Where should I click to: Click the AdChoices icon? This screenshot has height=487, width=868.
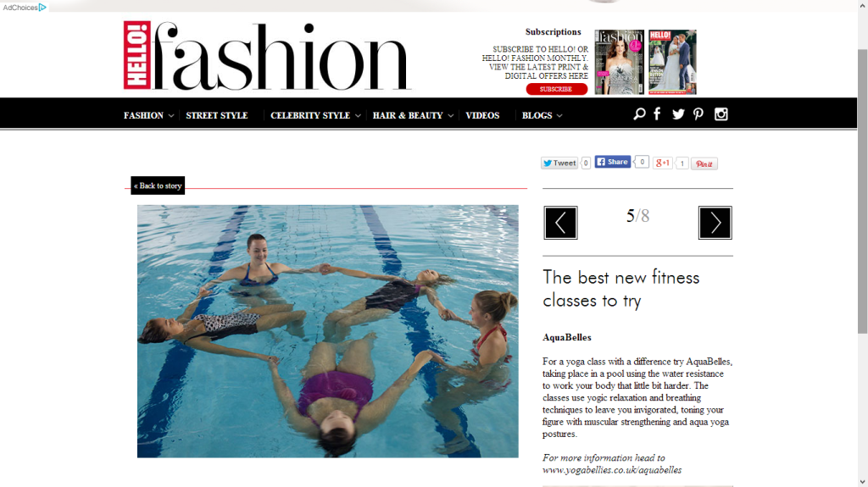(42, 7)
